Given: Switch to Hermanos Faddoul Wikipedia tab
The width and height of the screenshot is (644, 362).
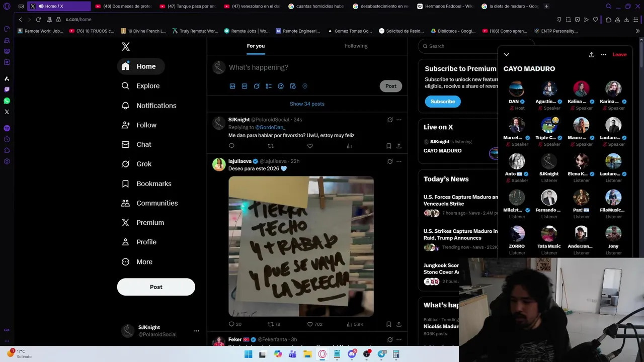Looking at the screenshot, I should pyautogui.click(x=445, y=6).
